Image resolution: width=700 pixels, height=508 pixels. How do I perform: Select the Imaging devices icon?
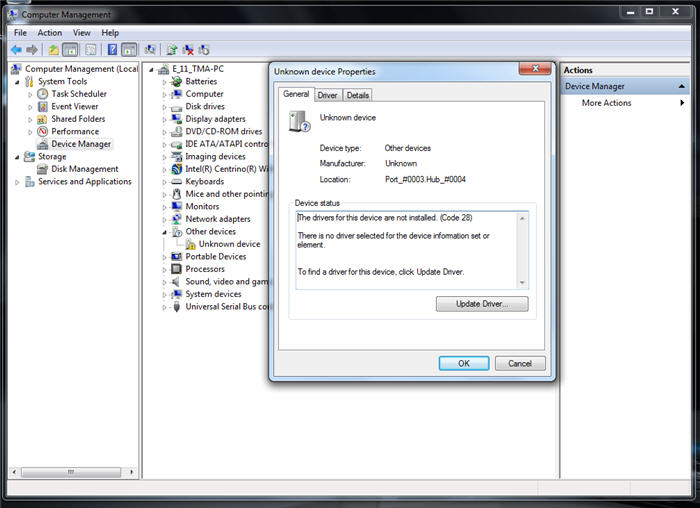coord(177,156)
